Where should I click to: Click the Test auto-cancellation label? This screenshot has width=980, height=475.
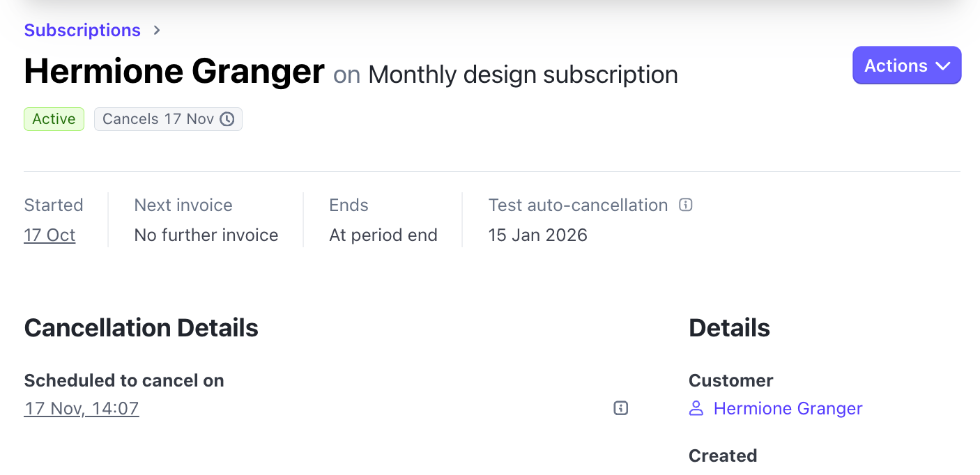point(578,205)
